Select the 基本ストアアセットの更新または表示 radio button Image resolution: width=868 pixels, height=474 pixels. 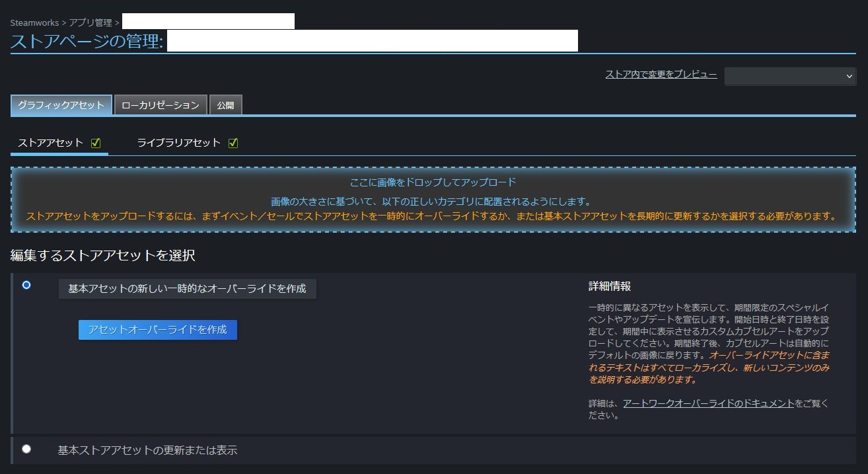(26, 449)
